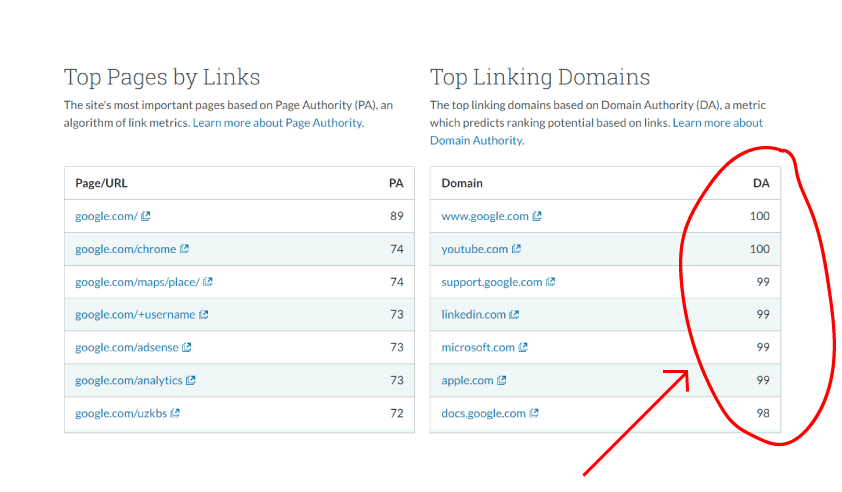The width and height of the screenshot is (842, 492).
Task: Click the google.com/uzkbs page link
Action: (x=120, y=414)
